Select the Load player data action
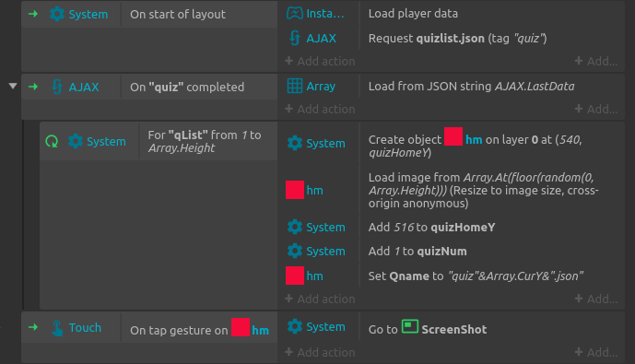 [413, 13]
